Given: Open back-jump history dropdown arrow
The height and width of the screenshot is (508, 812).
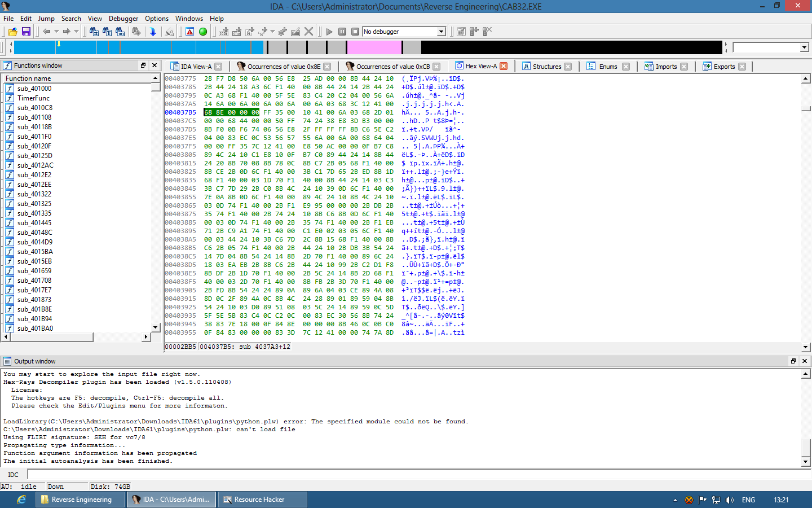Looking at the screenshot, I should [x=56, y=32].
